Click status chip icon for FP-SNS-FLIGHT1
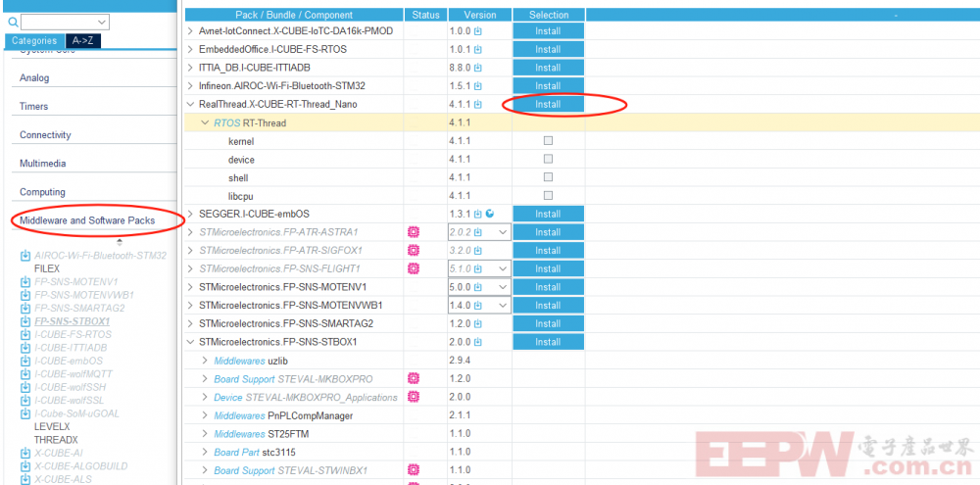Screen dimensions: 980x485 (414, 268)
